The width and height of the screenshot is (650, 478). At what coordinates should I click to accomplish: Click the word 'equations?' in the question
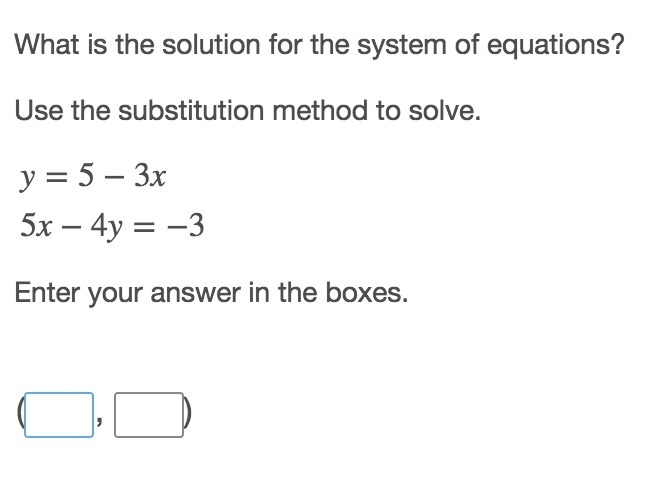(x=555, y=45)
